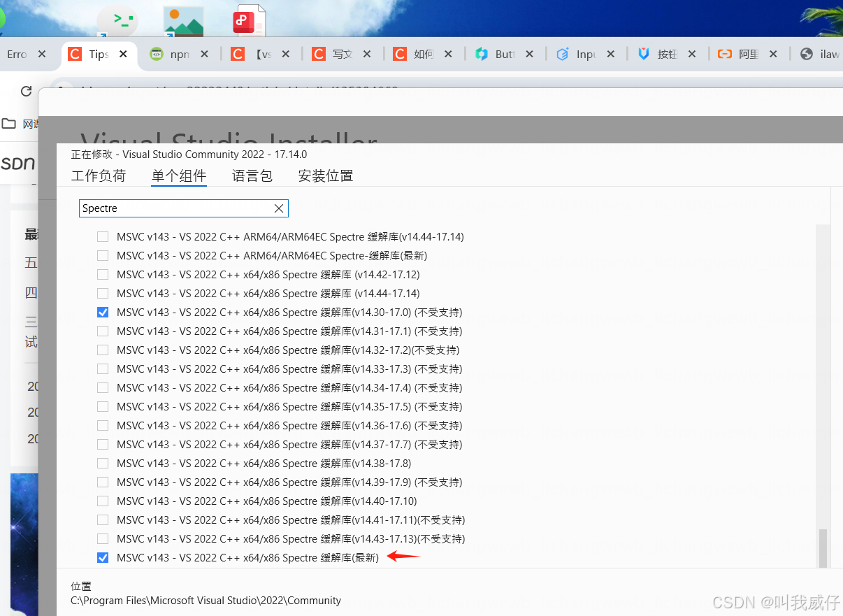843x616 pixels.
Task: Close the Inpu browser tab
Action: pos(610,54)
